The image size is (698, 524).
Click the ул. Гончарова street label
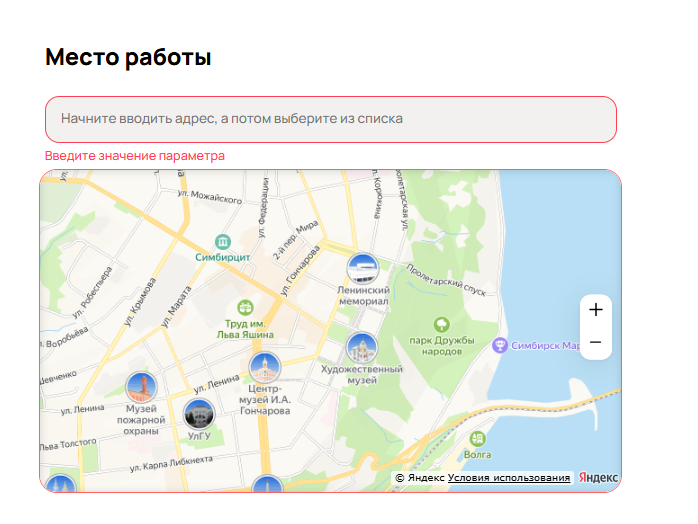coord(300,270)
